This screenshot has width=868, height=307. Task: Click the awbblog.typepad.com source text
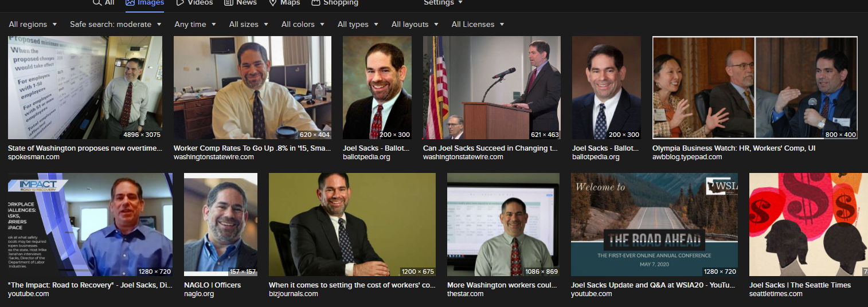pyautogui.click(x=687, y=157)
